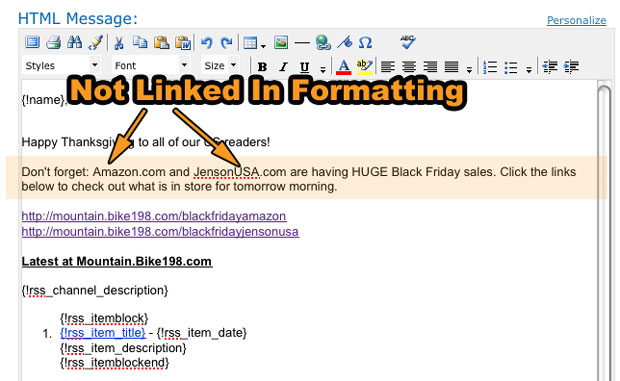
Task: Open the Styles dropdown
Action: pyautogui.click(x=61, y=66)
